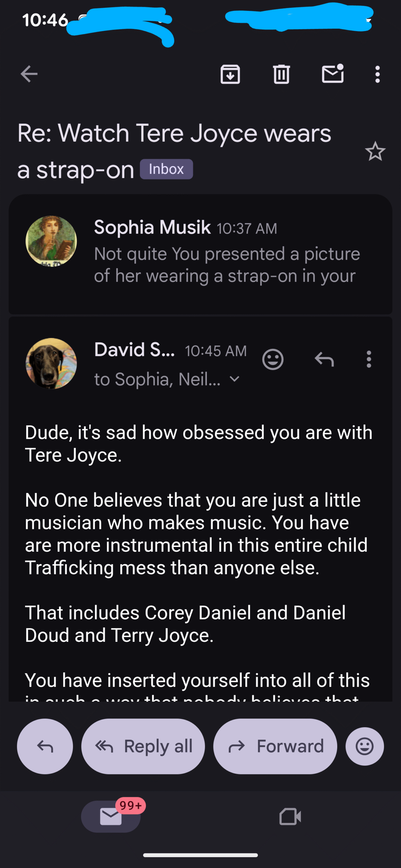This screenshot has height=868, width=401.
Task: Tap Reply all
Action: click(x=143, y=746)
